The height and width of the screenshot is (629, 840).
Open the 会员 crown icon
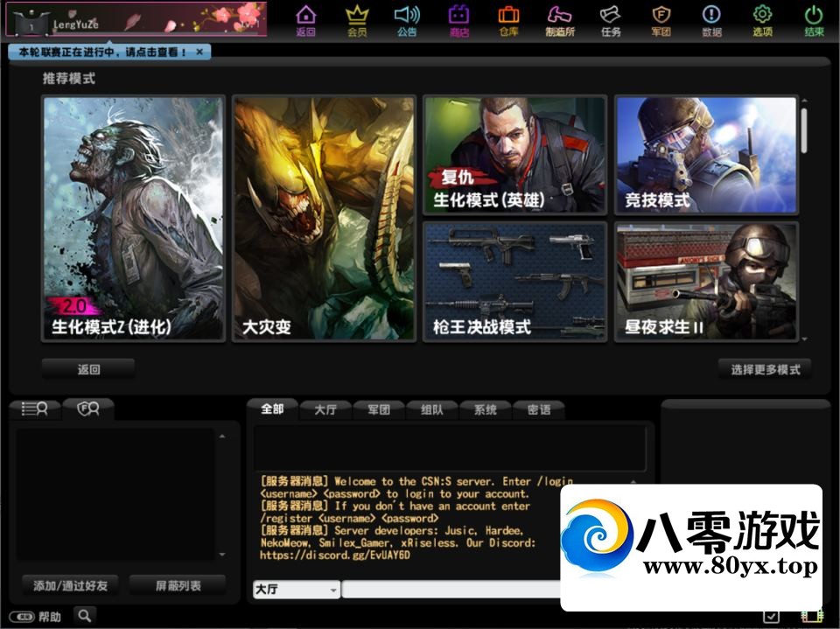click(x=357, y=21)
